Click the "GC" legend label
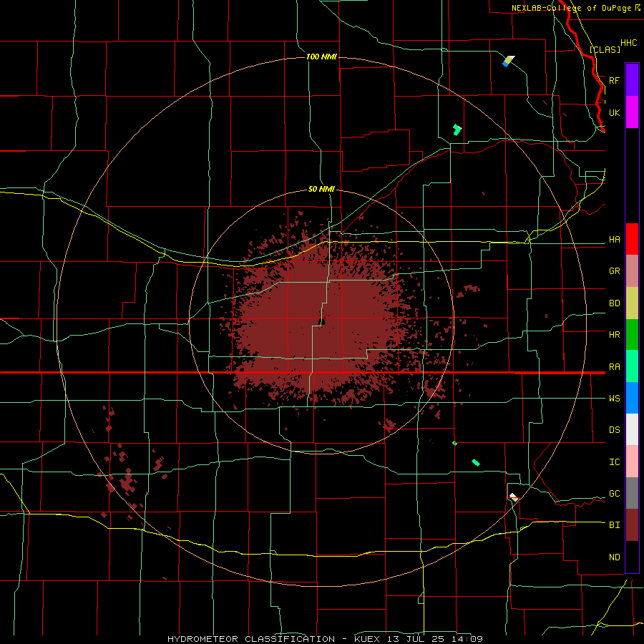 point(614,494)
